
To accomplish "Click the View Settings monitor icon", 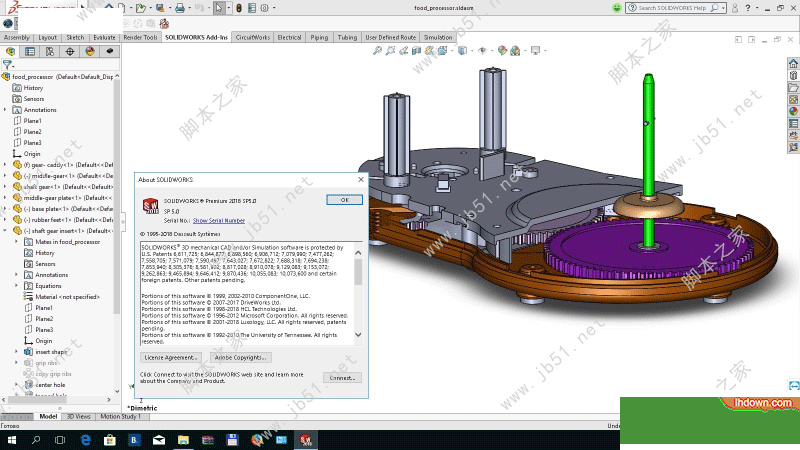I will coord(535,50).
